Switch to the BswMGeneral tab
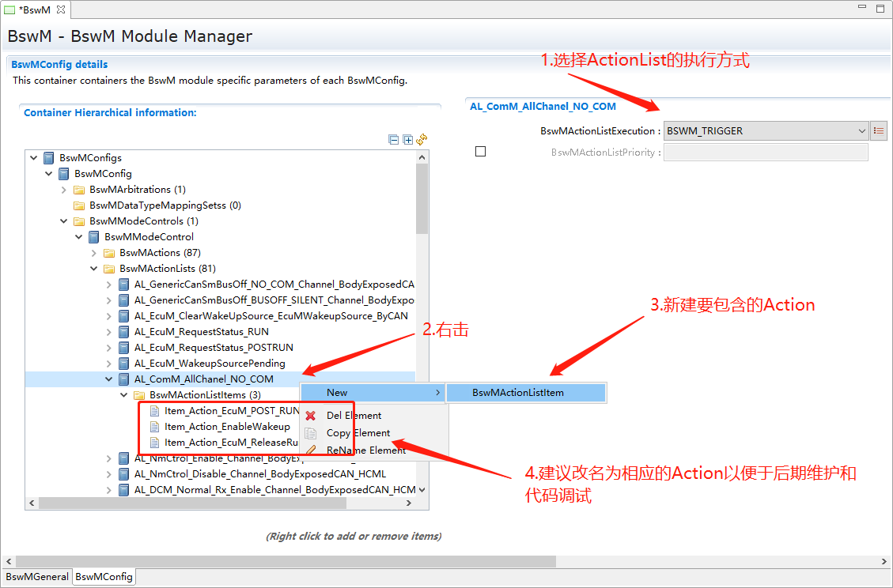Viewport: 893px width, 588px height. pos(37,577)
